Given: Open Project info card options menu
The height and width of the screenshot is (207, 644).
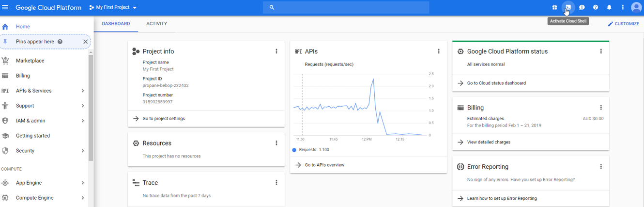Looking at the screenshot, I should coord(276,51).
